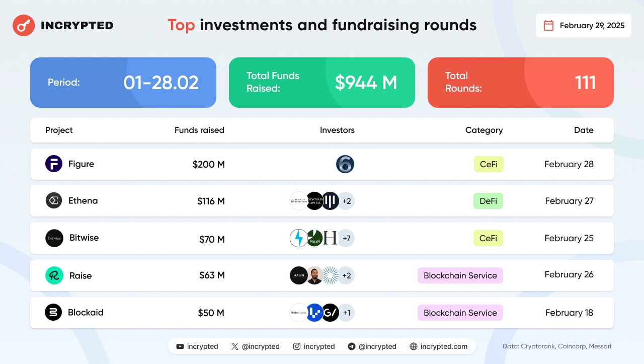
Task: Click the YouTube icon in the footer
Action: coord(180,346)
